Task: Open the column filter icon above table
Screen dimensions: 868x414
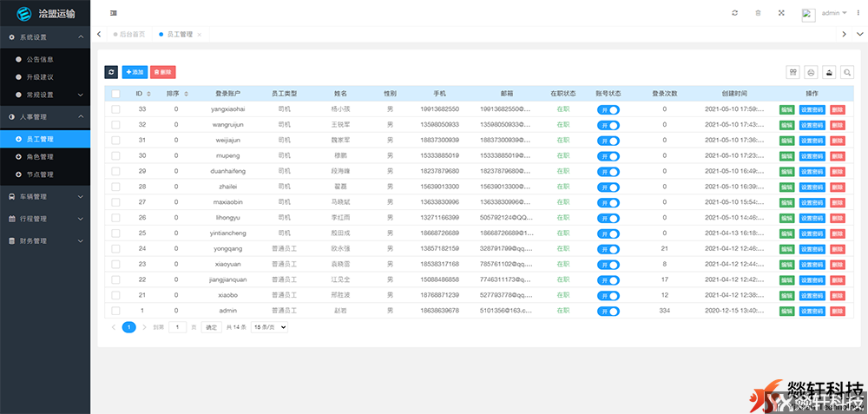Action: 792,73
